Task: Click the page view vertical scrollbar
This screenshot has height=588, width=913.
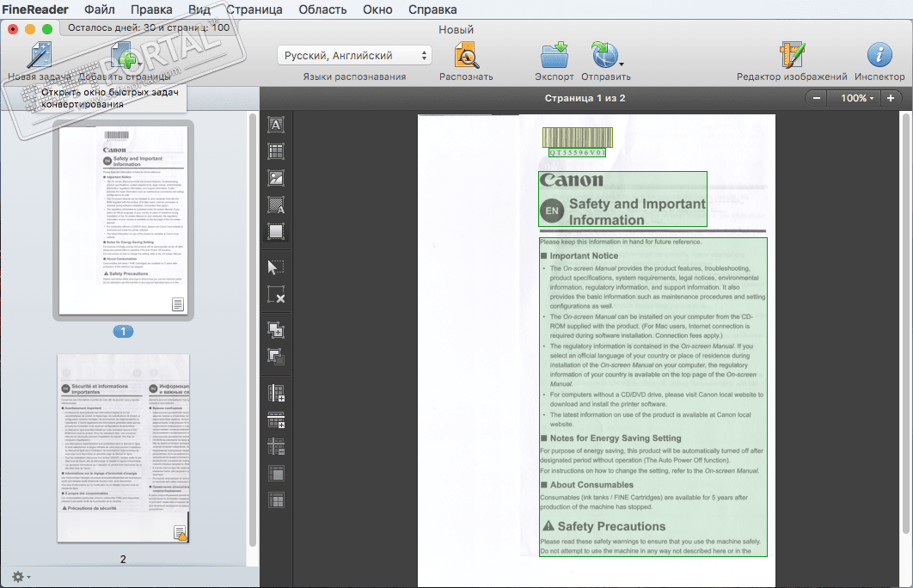Action: pos(905,323)
